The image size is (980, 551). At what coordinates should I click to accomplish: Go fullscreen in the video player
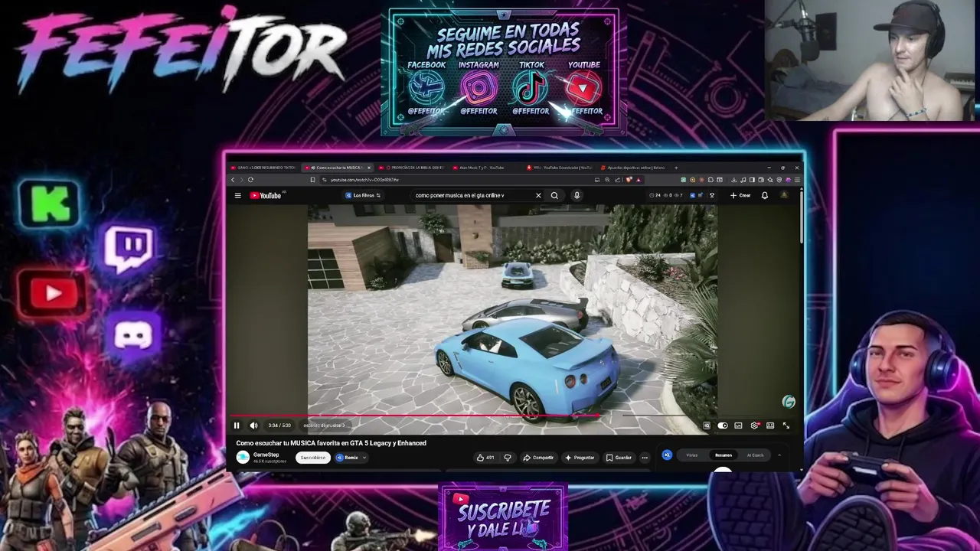[x=786, y=425]
